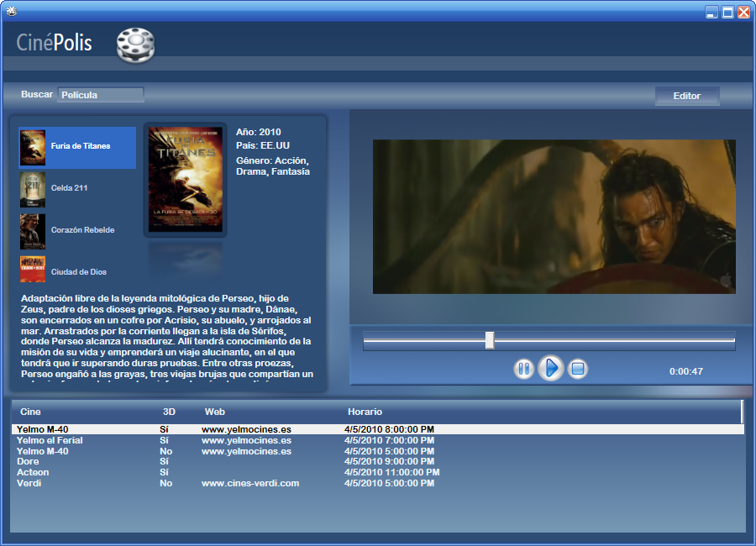
Task: Select Celda 211 movie
Action: click(x=77, y=190)
